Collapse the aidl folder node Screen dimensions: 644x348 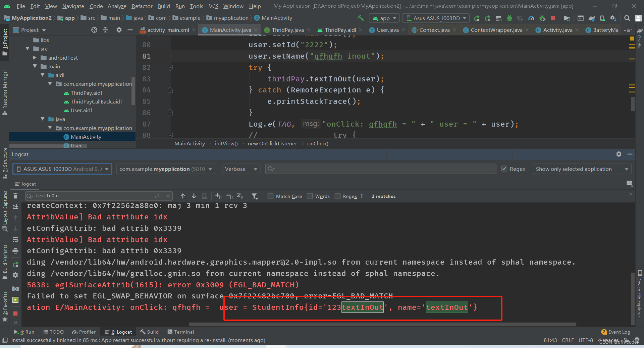43,75
